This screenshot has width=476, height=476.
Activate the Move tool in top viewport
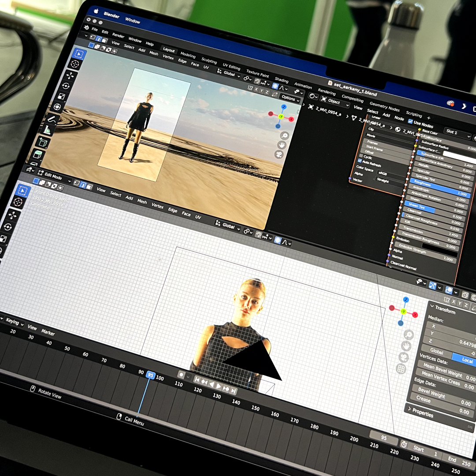(70, 75)
